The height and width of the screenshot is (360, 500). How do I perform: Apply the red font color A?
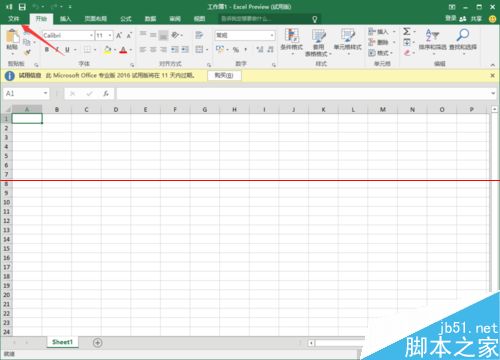(123, 50)
